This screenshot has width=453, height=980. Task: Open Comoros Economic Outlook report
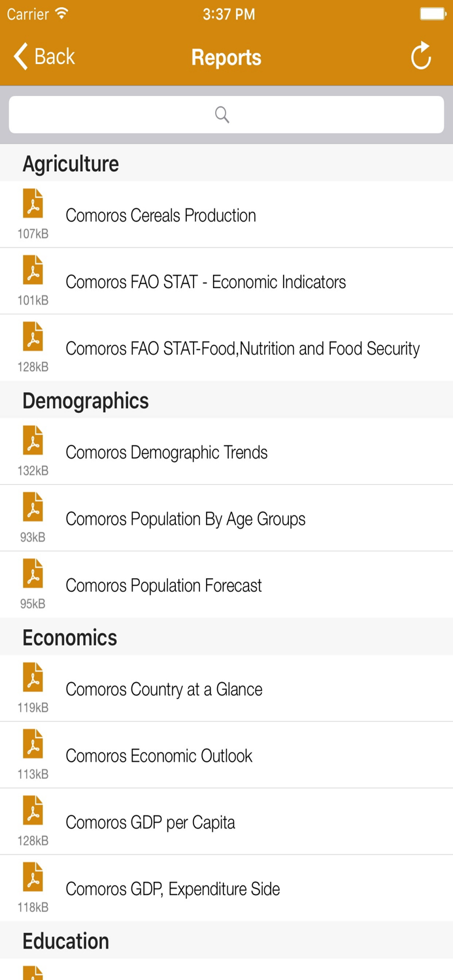[x=160, y=755]
